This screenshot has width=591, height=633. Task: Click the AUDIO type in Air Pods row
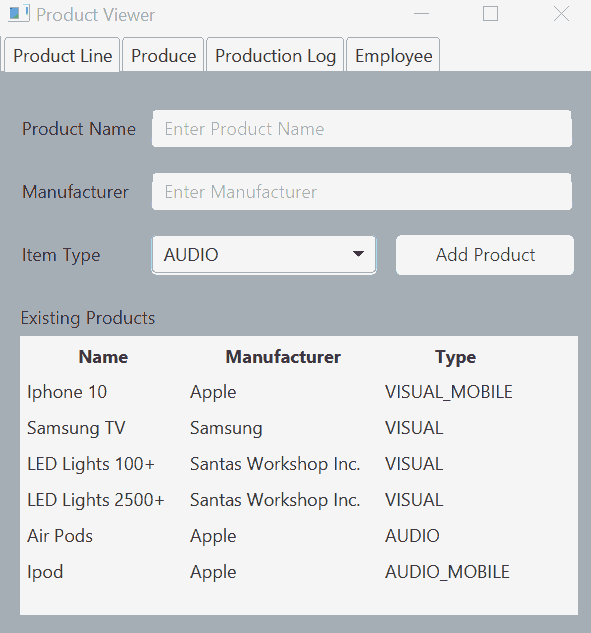412,536
